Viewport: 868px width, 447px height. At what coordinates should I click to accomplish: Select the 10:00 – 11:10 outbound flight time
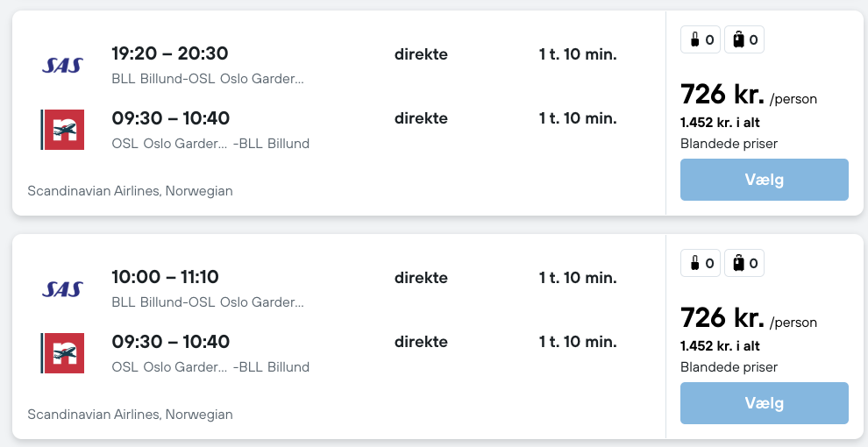coord(166,277)
